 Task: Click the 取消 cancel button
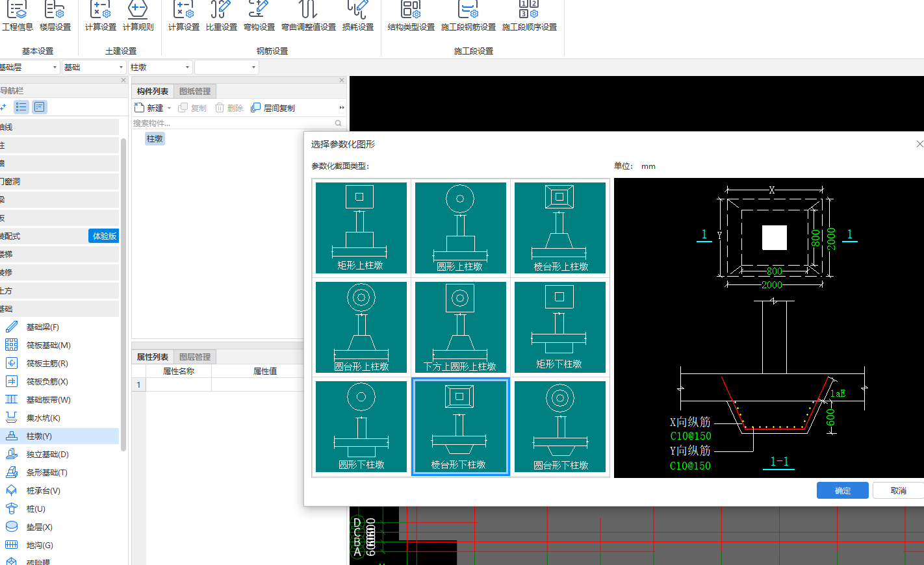[898, 491]
